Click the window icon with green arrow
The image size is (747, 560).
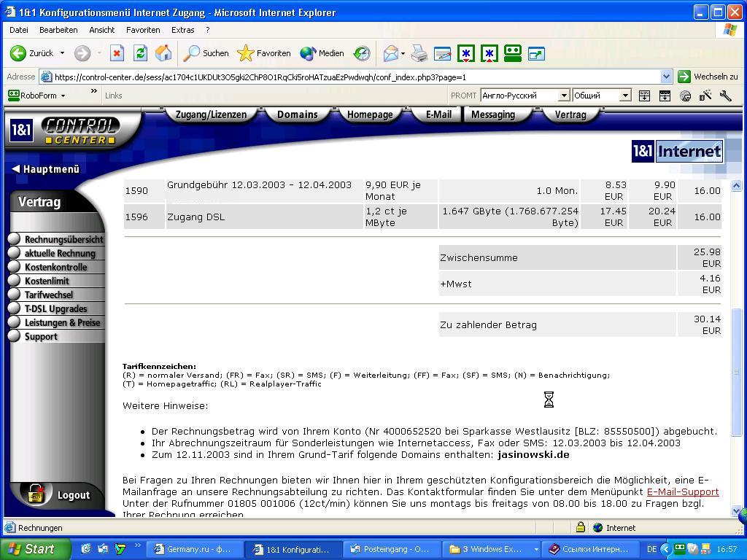tap(536, 54)
